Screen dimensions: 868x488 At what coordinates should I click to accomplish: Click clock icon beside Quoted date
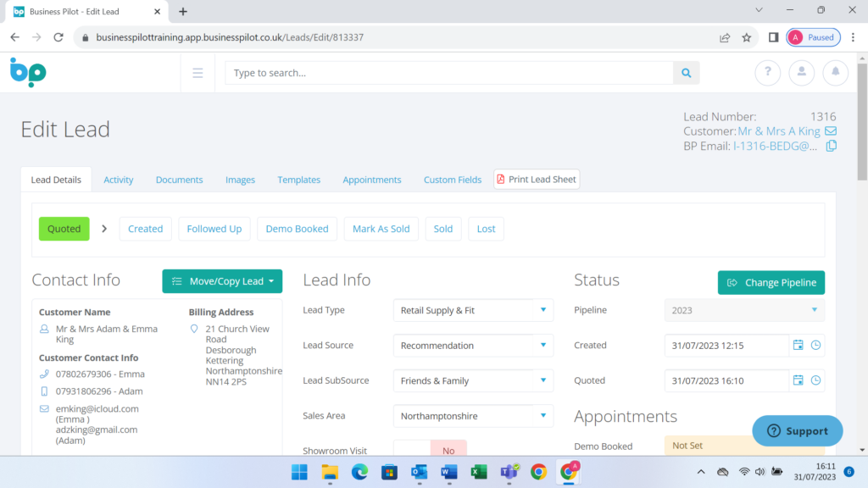pyautogui.click(x=815, y=381)
